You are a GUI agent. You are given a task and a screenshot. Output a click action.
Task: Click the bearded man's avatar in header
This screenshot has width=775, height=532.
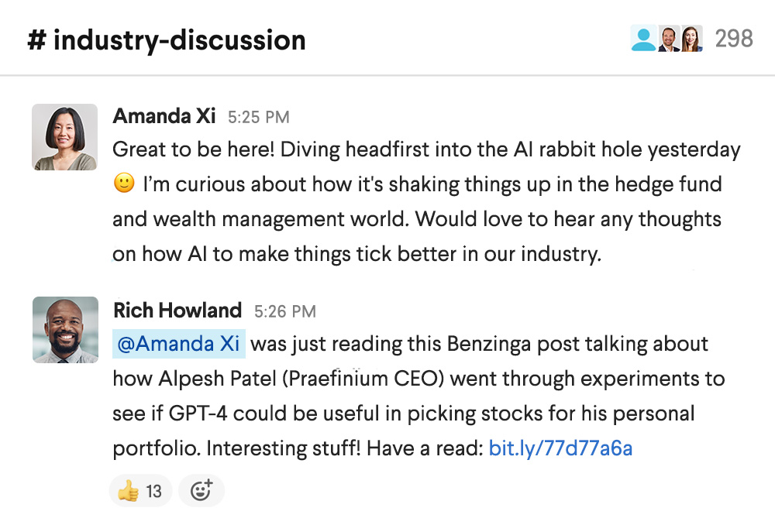(x=668, y=39)
